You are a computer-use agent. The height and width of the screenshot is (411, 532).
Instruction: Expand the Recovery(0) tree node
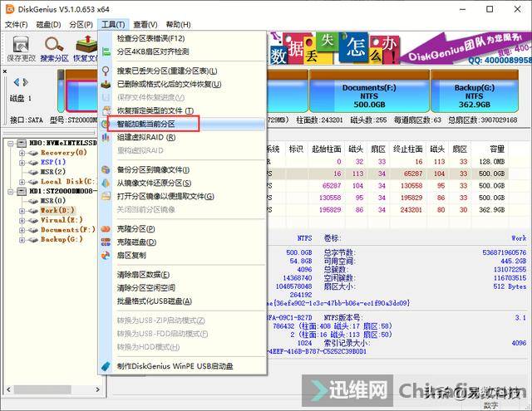22,154
